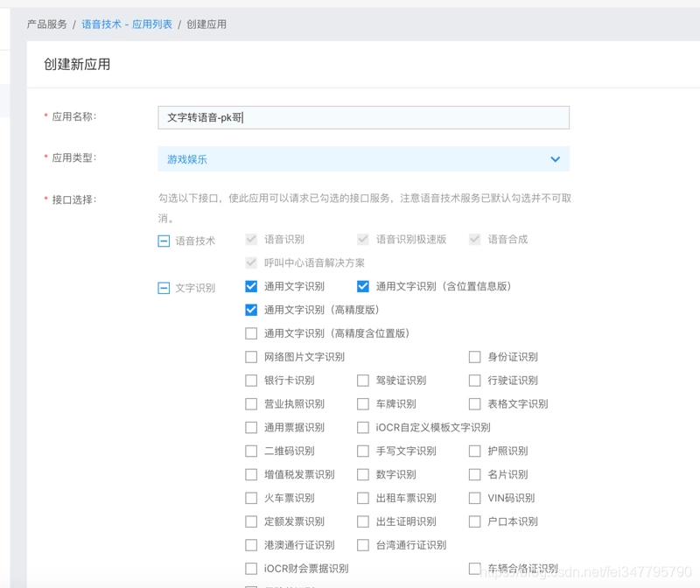Enable 银行卡识别 recognition
Screen dimensions: 700x588
pos(251,381)
